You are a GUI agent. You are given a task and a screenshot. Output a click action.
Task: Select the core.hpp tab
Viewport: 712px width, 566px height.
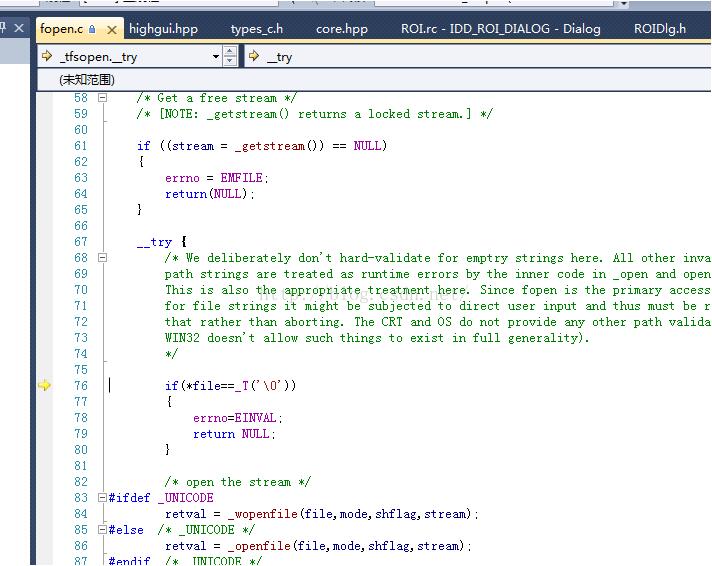click(342, 29)
